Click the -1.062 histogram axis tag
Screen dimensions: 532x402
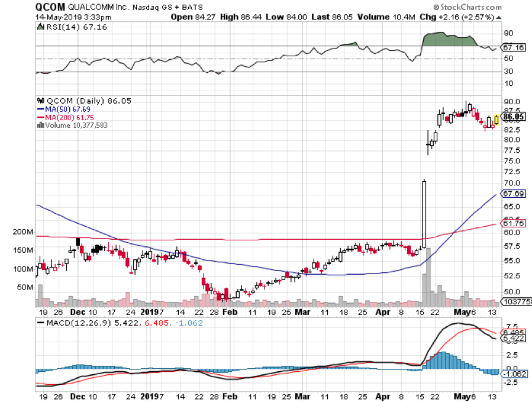[x=514, y=374]
